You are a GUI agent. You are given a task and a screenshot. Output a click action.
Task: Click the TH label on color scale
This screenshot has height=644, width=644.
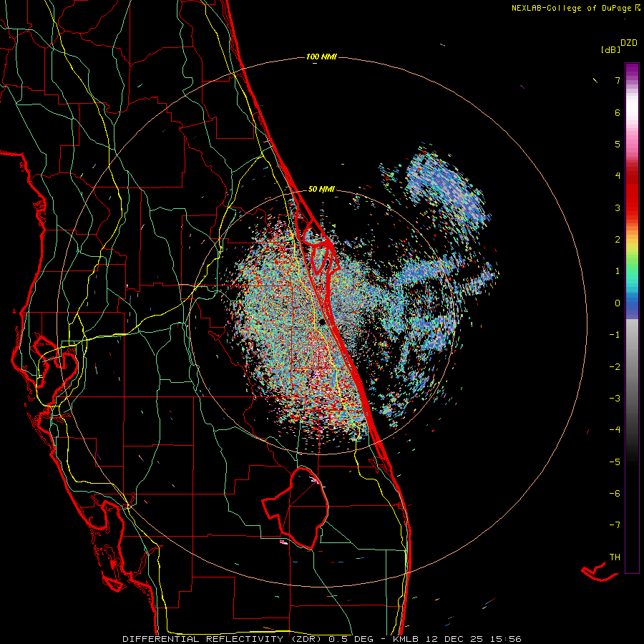(x=615, y=557)
